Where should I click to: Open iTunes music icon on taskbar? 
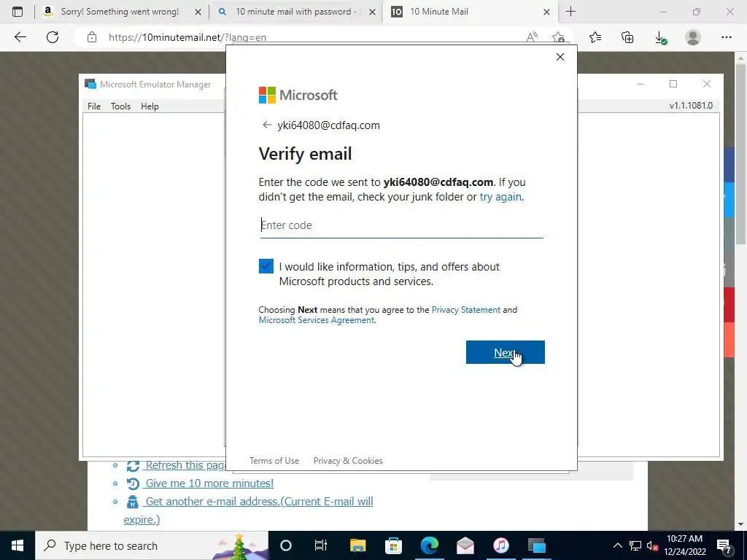click(x=500, y=545)
